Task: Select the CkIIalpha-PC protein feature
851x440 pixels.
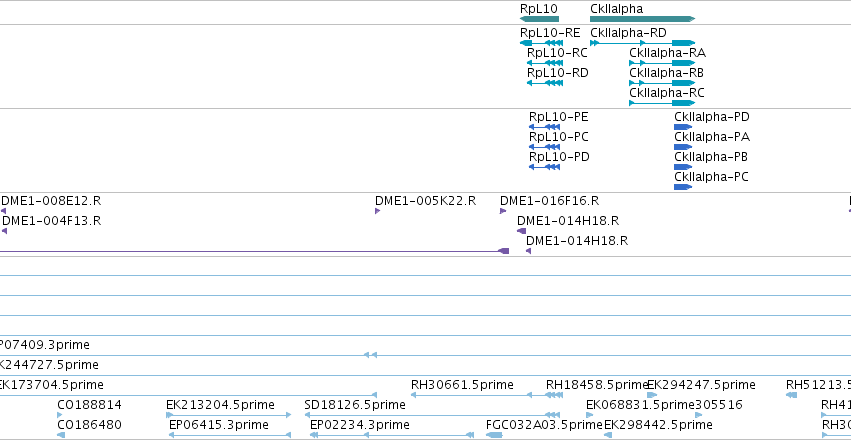Action: (683, 187)
